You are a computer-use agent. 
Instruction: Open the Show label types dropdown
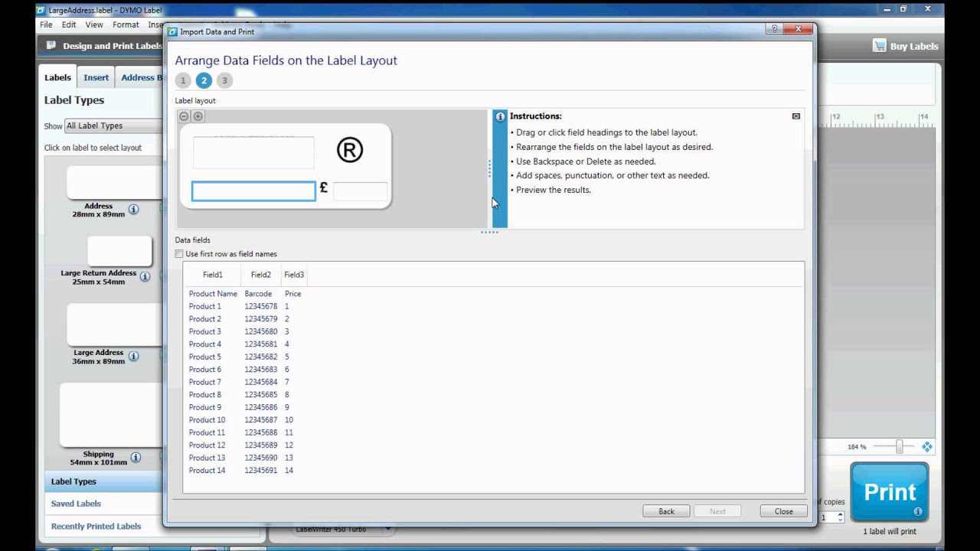113,126
